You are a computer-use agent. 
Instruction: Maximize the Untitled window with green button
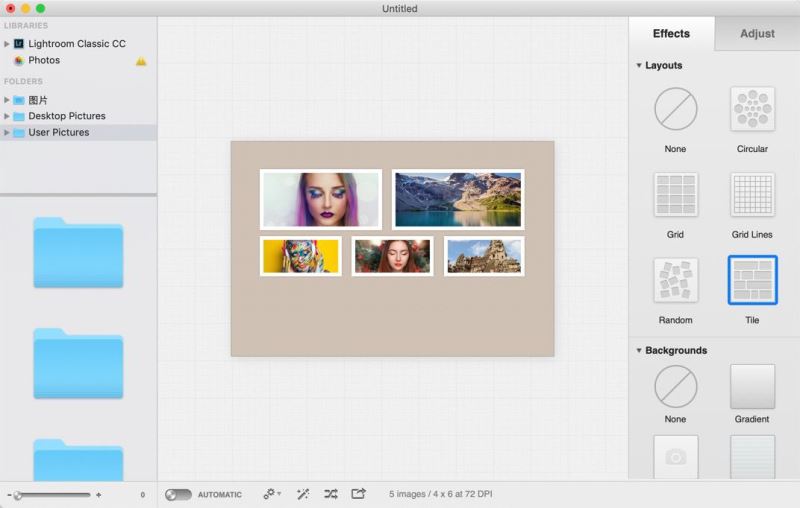[41, 8]
